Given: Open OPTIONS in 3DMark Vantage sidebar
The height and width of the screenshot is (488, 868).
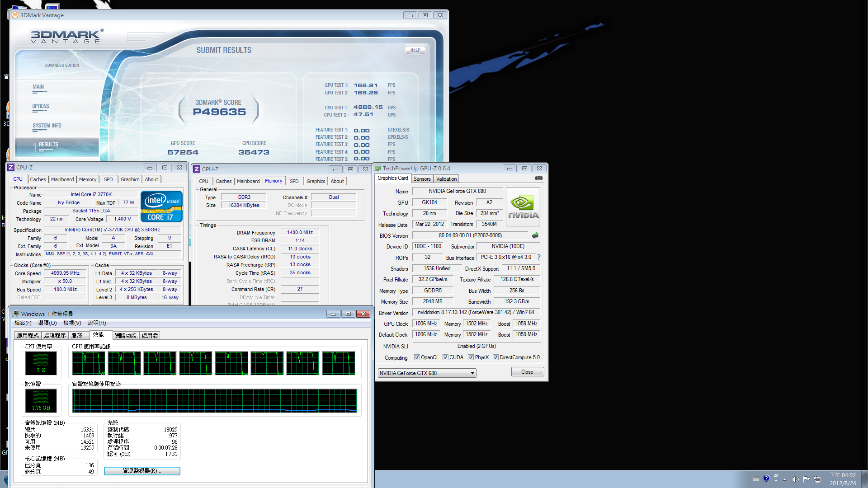Looking at the screenshot, I should pyautogui.click(x=41, y=106).
